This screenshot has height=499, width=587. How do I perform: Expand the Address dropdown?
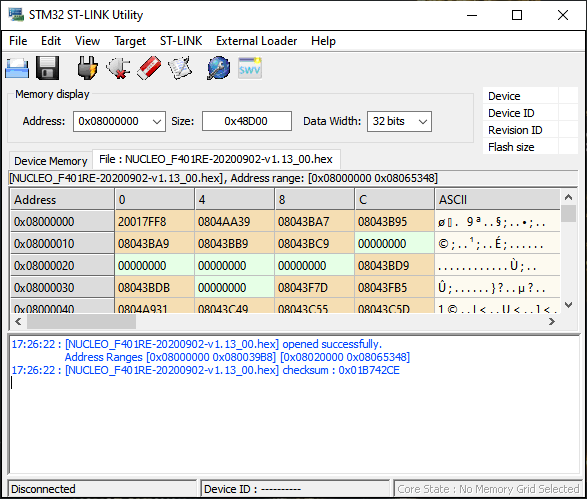[157, 121]
